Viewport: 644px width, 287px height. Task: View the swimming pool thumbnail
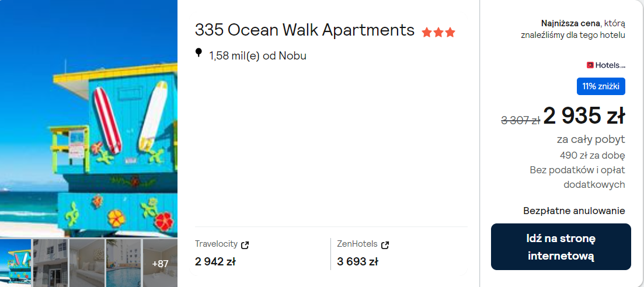[x=123, y=262]
